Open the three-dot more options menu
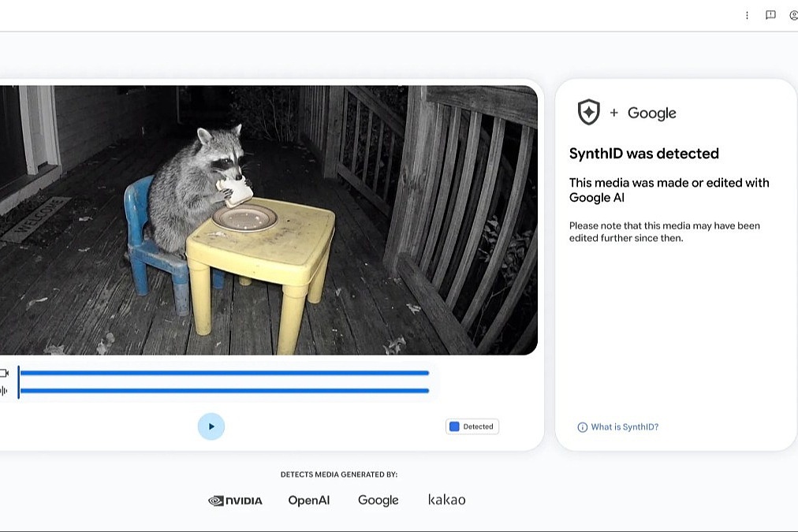 point(747,15)
